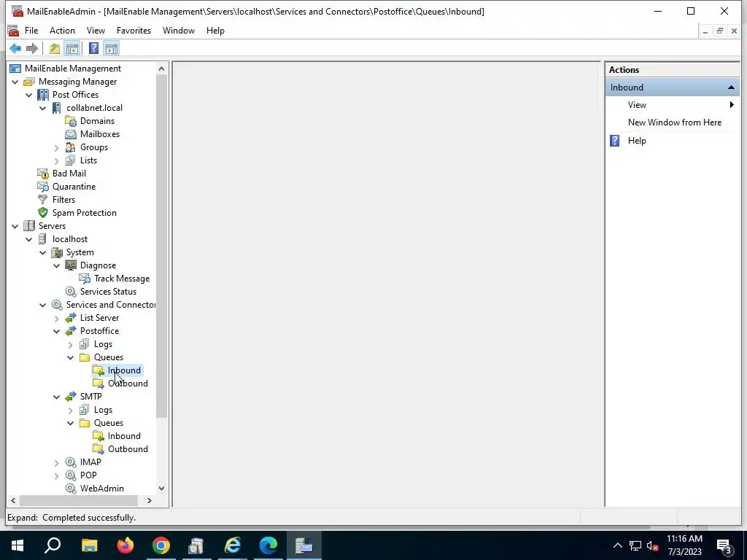The width and height of the screenshot is (747, 560).
Task: Click the Lists icon
Action: [71, 160]
